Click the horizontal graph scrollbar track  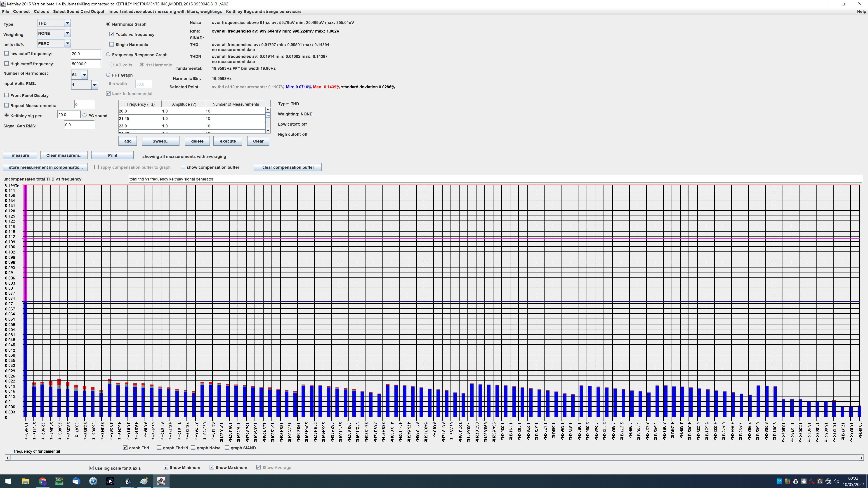(x=434, y=457)
